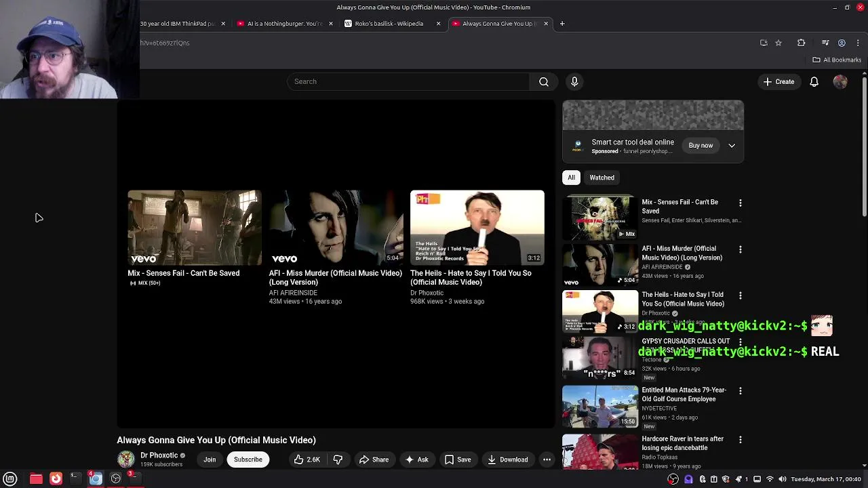This screenshot has width=868, height=488.
Task: Open the volume icon in system tray
Action: coord(782,479)
